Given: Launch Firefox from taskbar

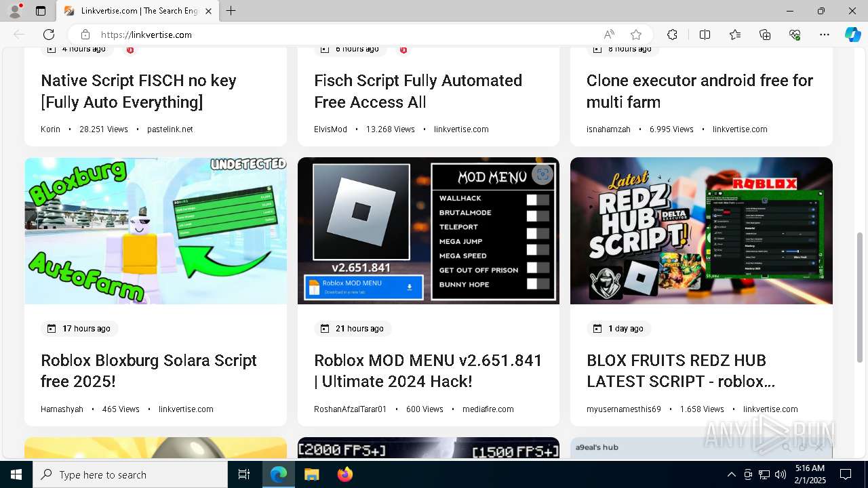Looking at the screenshot, I should click(x=345, y=474).
